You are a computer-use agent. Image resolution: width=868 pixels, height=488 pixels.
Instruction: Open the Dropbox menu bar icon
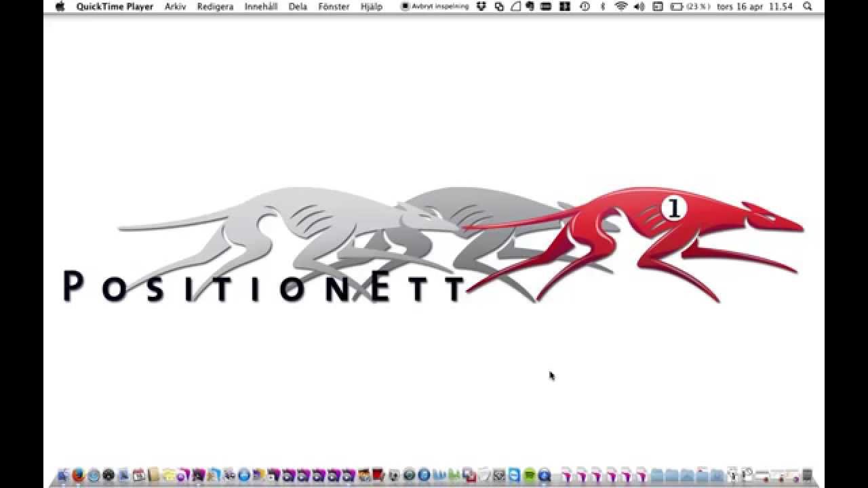(x=482, y=6)
